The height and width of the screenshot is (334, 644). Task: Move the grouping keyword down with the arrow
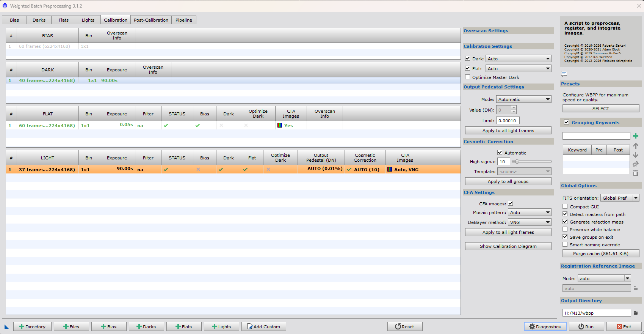[x=636, y=155]
